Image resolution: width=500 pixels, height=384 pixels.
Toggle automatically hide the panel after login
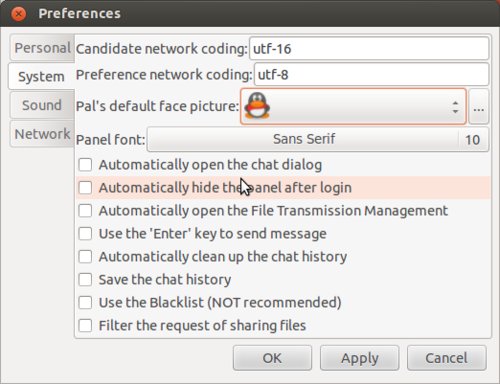coord(85,188)
